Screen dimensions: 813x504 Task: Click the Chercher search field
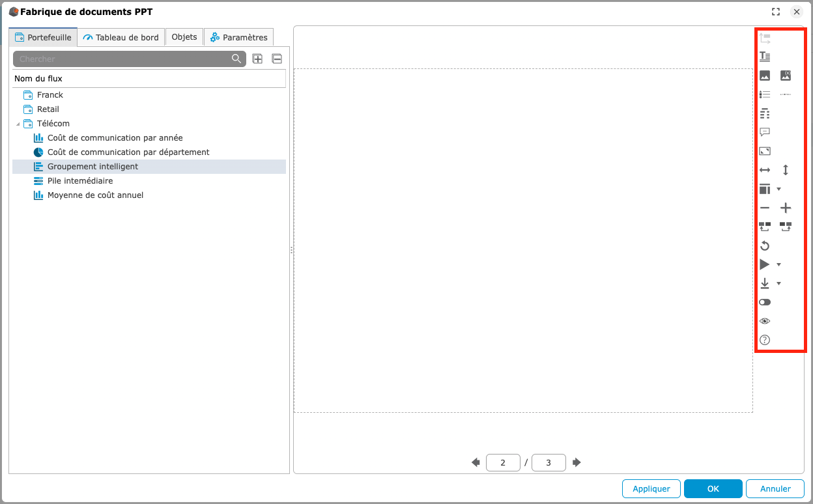pos(124,59)
